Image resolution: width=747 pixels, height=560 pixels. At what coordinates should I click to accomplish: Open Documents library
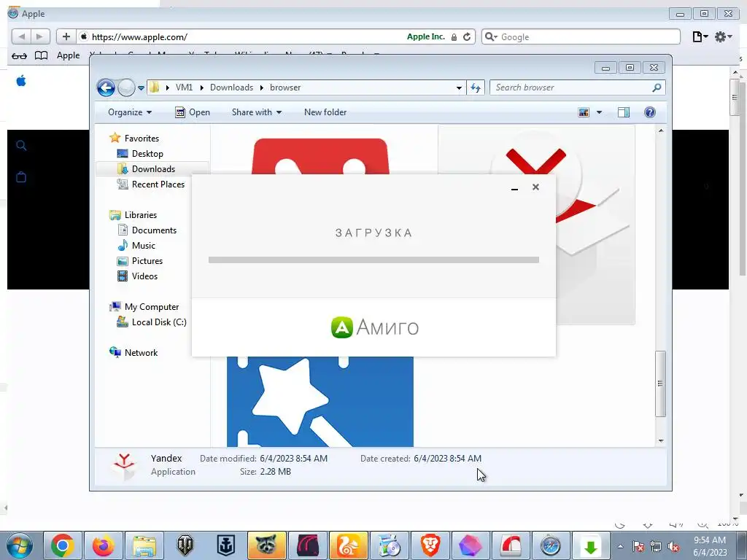pos(154,230)
